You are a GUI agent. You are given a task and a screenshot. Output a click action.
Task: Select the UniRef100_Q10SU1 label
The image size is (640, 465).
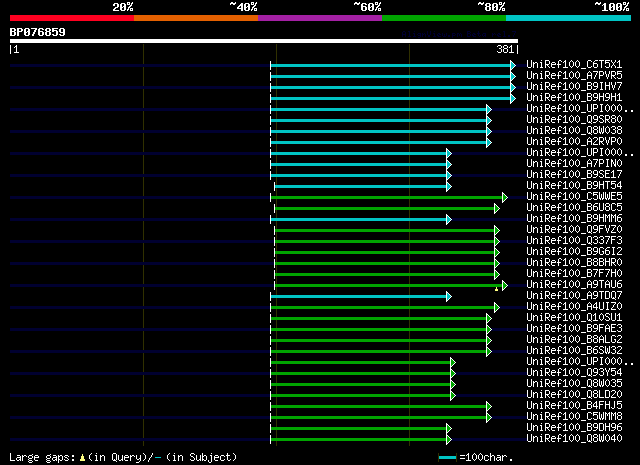tap(574, 318)
